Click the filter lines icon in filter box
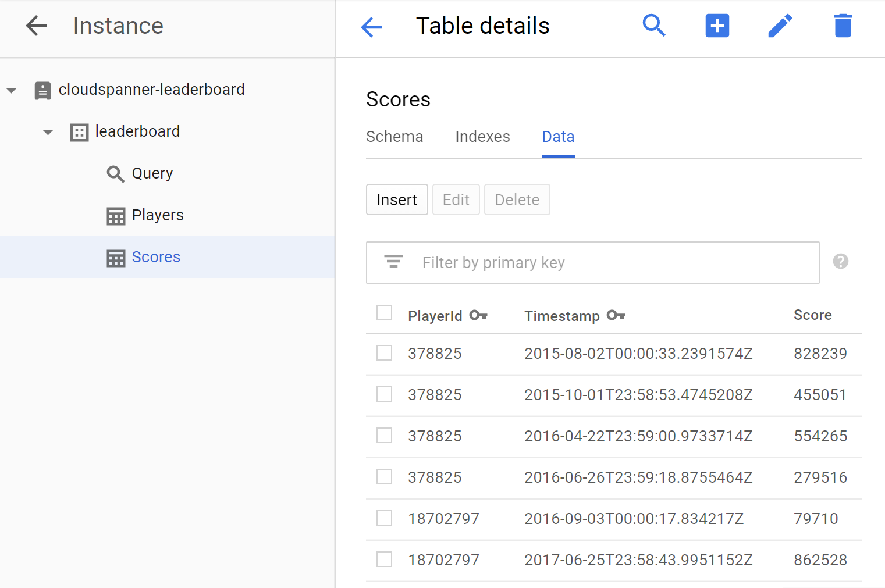Viewport: 885px width, 588px height. [x=393, y=262]
